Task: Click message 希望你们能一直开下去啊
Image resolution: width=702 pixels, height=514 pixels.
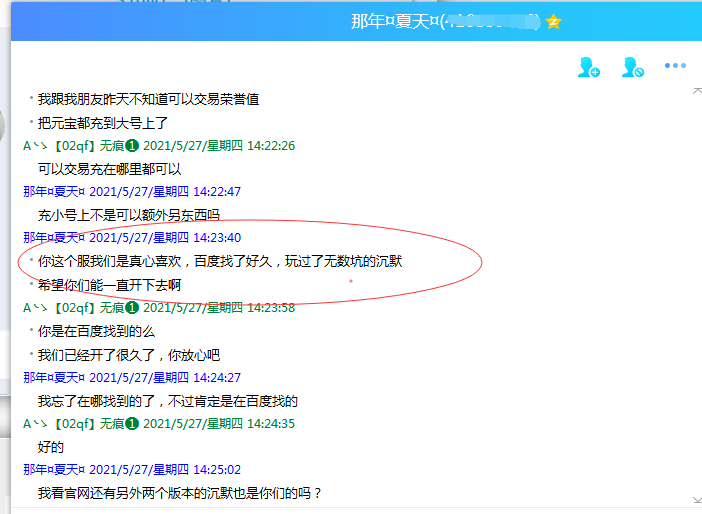Action: click(109, 285)
